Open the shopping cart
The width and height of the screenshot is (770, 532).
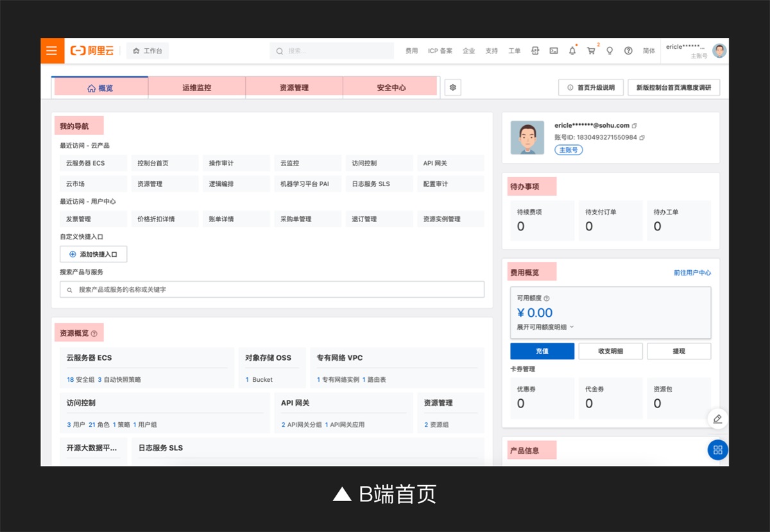591,51
